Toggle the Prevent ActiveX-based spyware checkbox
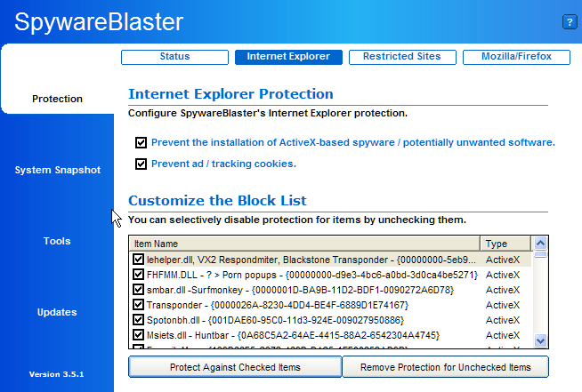 (141, 143)
